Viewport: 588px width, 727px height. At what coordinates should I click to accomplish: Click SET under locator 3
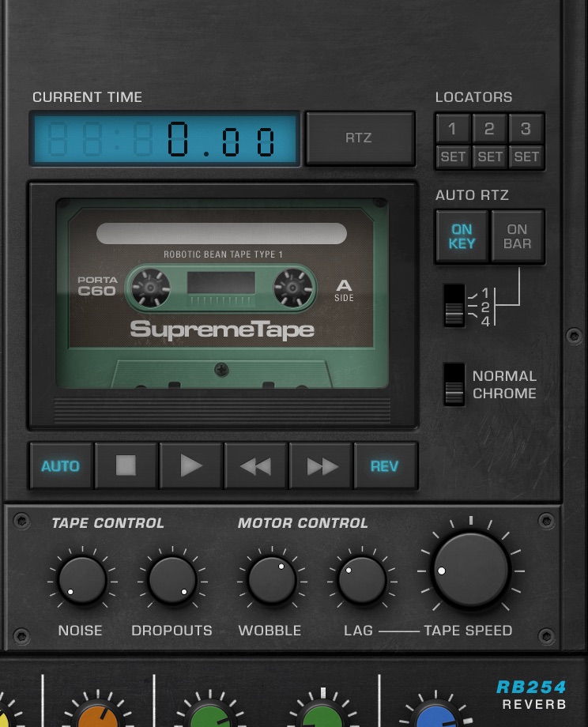pos(526,156)
